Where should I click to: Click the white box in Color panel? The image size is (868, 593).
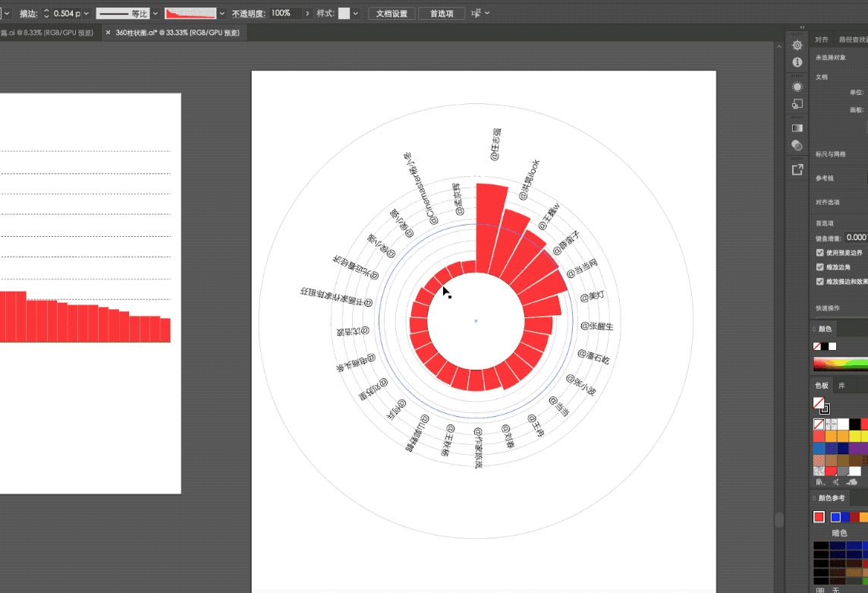click(832, 346)
